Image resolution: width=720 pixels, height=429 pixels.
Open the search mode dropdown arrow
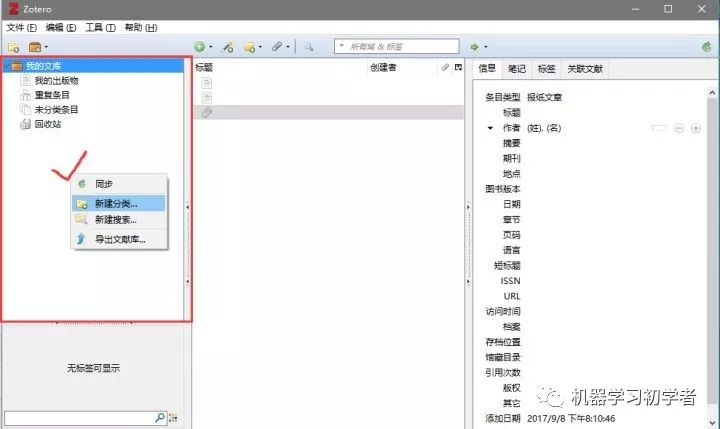pyautogui.click(x=341, y=45)
